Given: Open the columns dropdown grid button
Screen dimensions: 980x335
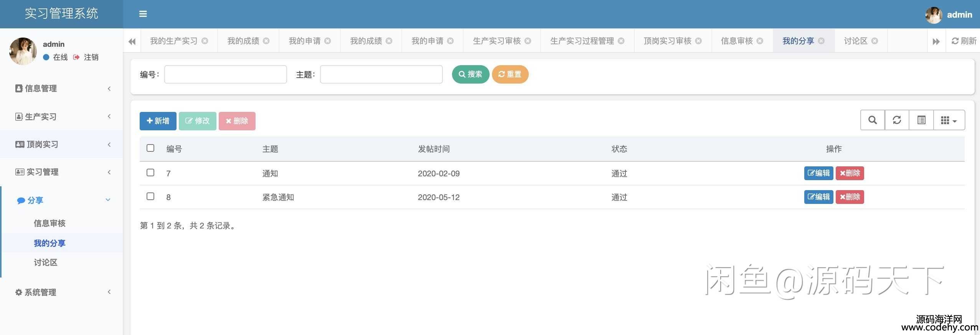Looking at the screenshot, I should click(949, 120).
